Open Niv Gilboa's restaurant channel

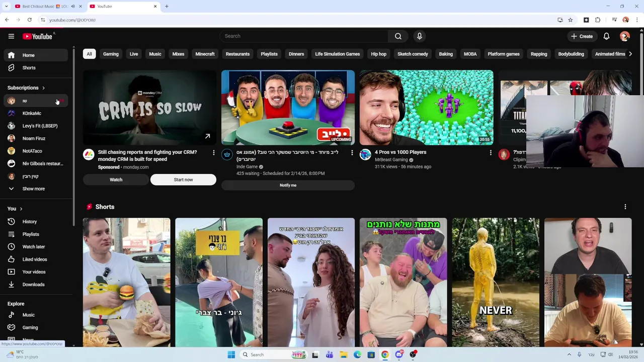point(36,164)
